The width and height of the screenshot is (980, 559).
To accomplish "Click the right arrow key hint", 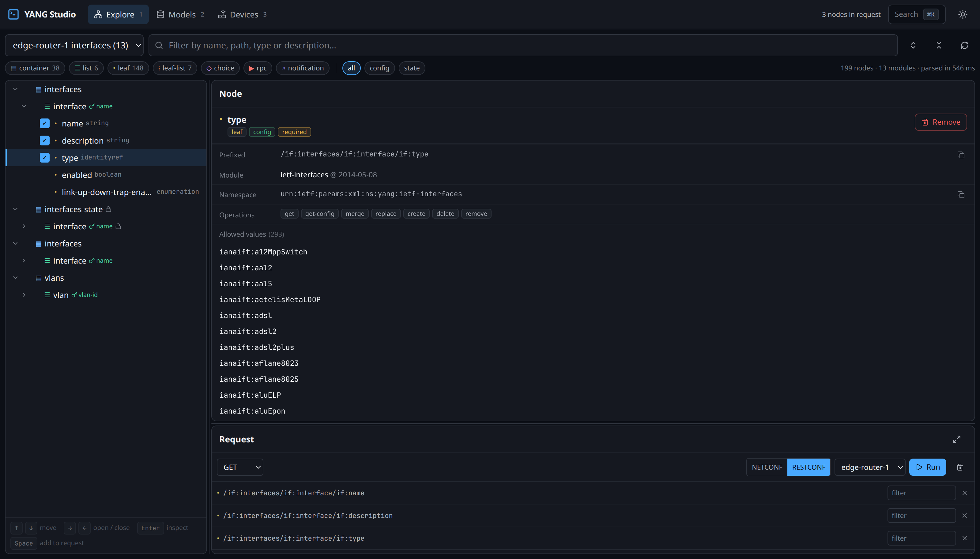I will 70,528.
